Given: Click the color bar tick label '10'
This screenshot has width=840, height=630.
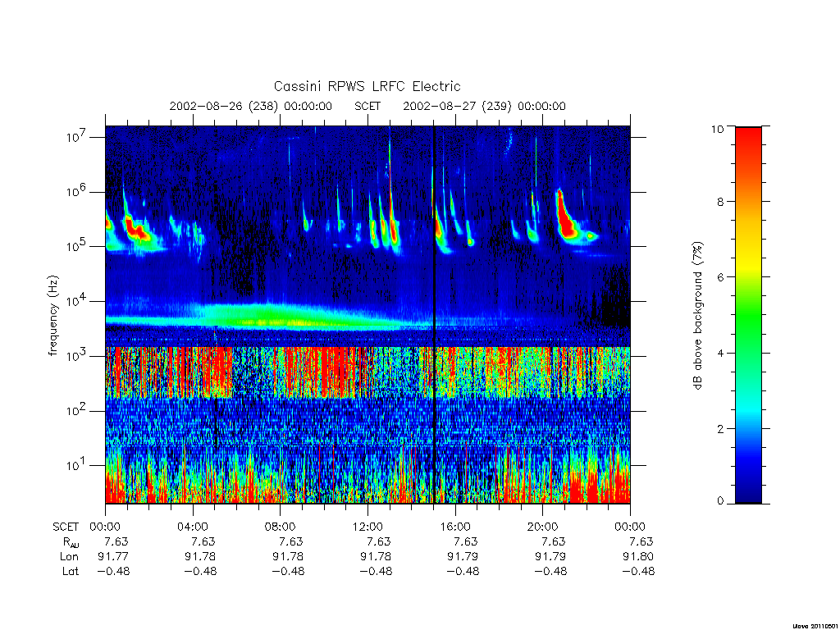Looking at the screenshot, I should point(717,129).
